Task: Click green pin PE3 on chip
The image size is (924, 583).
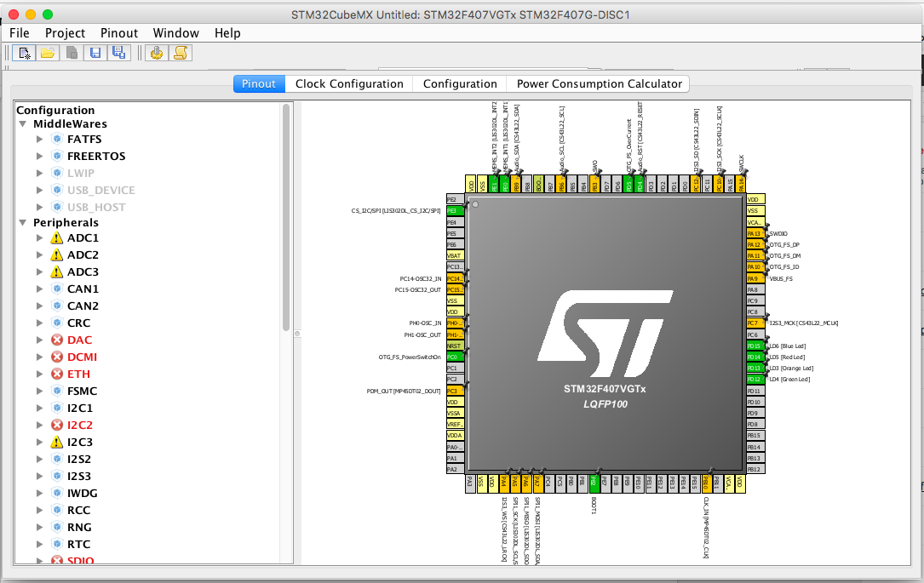Action: coord(455,210)
